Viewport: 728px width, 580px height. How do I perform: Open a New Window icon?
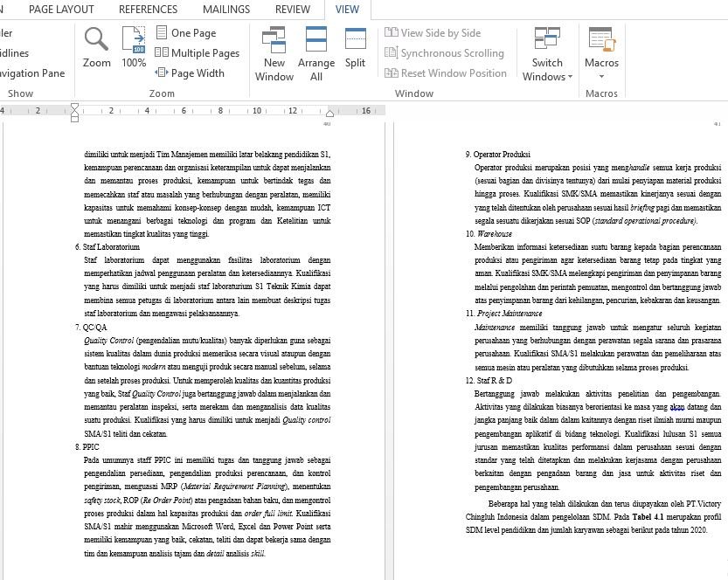274,40
